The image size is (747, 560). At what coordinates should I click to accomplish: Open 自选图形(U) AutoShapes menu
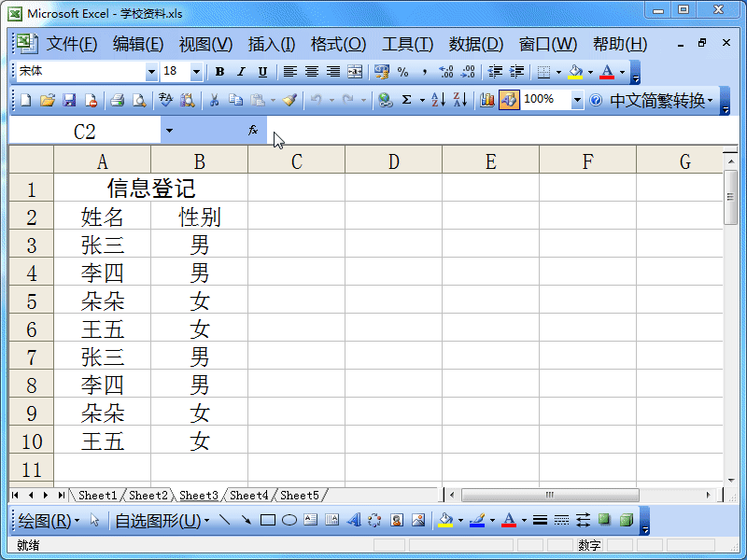pos(162,521)
